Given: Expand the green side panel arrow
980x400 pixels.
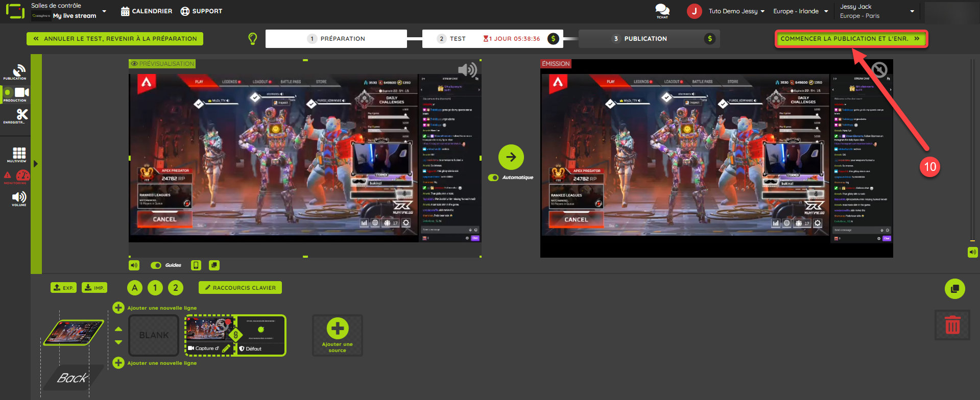Looking at the screenshot, I should (x=36, y=164).
